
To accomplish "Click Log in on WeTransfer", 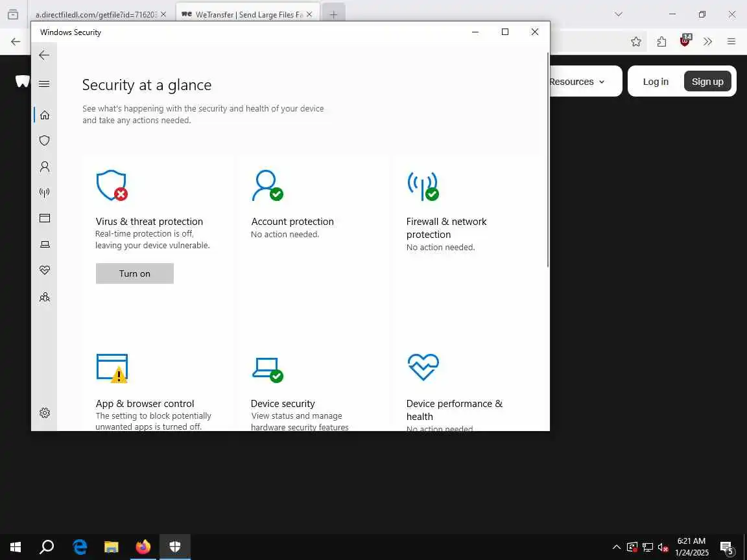I will pos(656,82).
